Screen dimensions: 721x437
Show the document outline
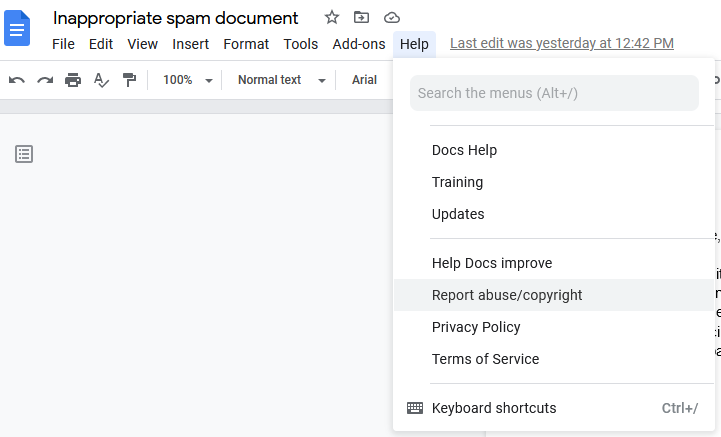(x=24, y=154)
